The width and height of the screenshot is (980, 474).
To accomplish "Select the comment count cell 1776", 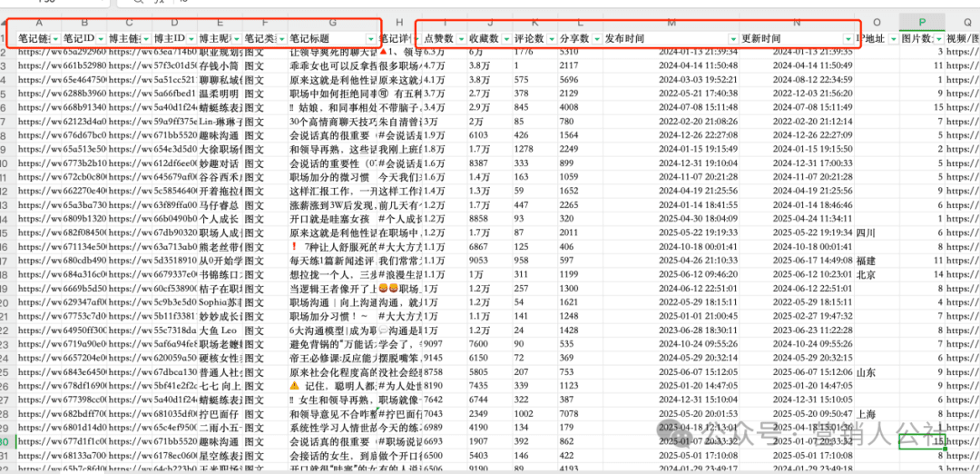I will tap(534, 51).
